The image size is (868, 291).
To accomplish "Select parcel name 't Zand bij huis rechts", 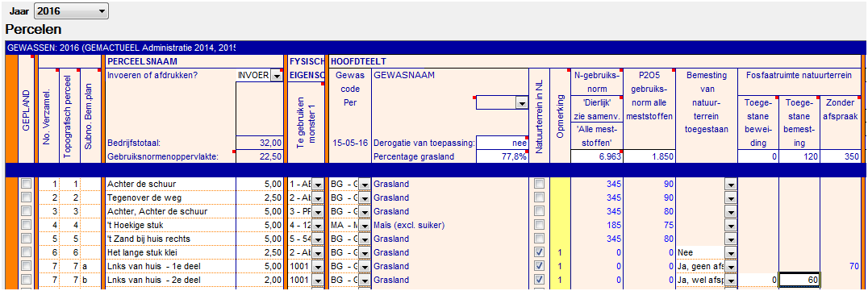I will [x=170, y=239].
